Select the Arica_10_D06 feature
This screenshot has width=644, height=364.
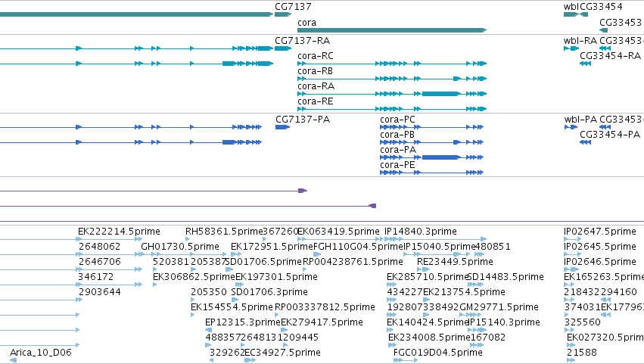click(41, 353)
